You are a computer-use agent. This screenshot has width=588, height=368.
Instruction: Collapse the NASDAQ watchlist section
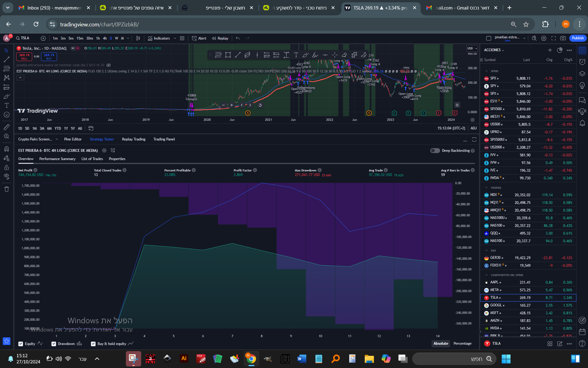(486, 188)
